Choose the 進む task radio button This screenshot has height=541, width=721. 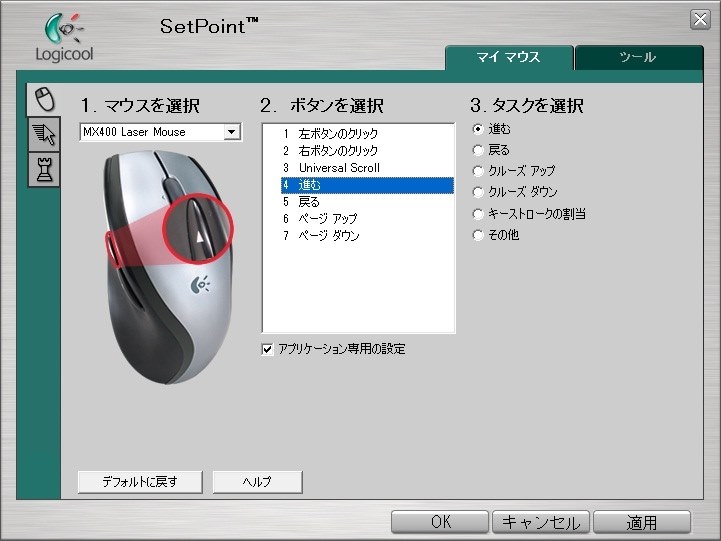[478, 129]
